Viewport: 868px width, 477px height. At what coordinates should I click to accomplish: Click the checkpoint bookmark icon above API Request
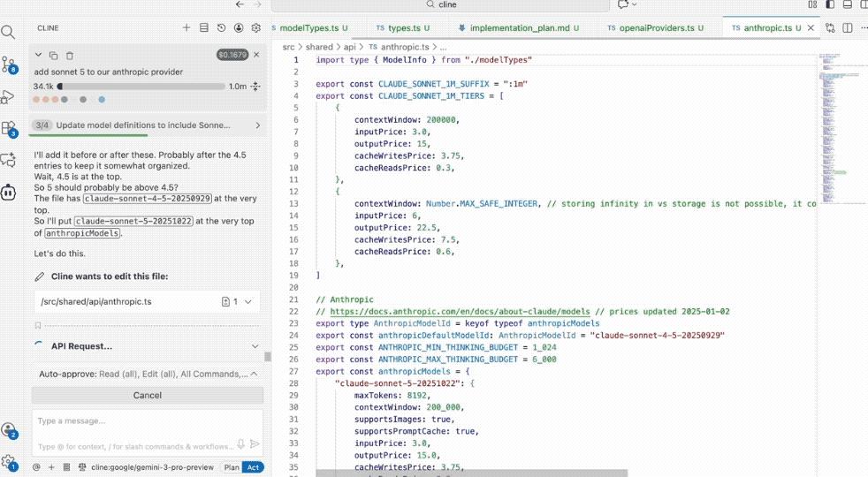click(38, 325)
